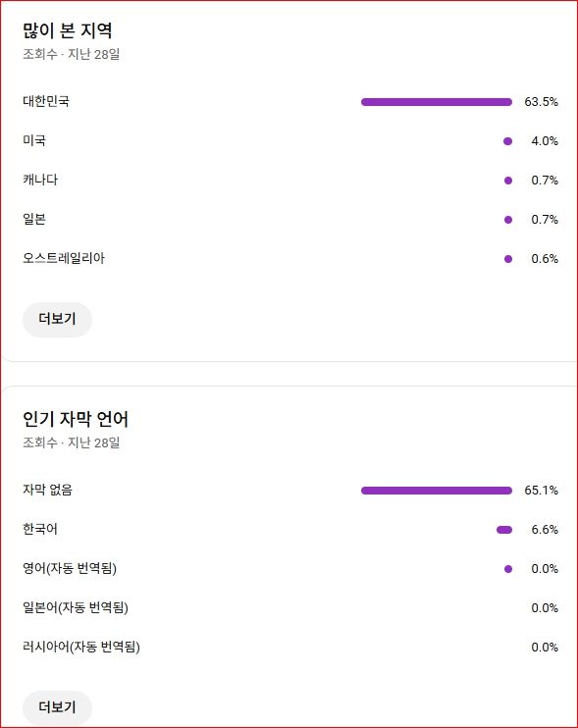Click the 많이 본 지역 card title
This screenshot has width=578, height=728.
68,30
